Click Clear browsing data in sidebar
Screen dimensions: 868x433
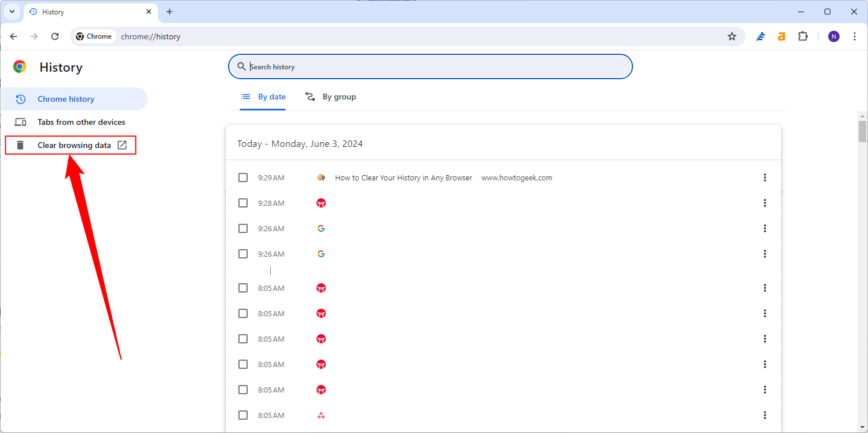(74, 145)
